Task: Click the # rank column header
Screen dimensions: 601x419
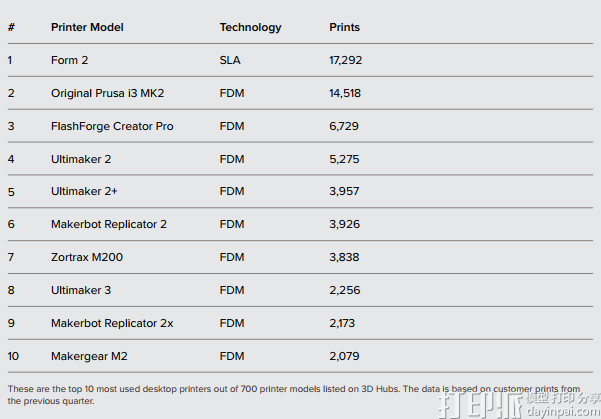Action: tap(11, 27)
